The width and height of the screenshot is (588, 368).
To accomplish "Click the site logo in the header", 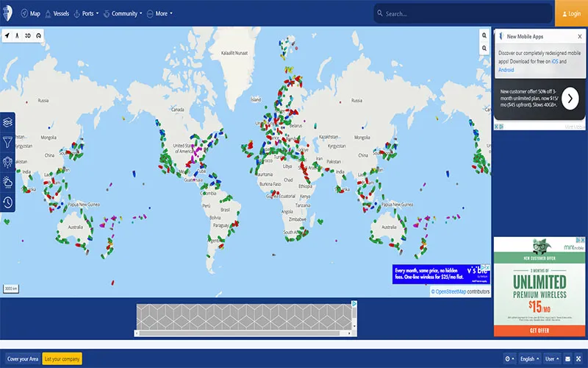I will click(7, 13).
